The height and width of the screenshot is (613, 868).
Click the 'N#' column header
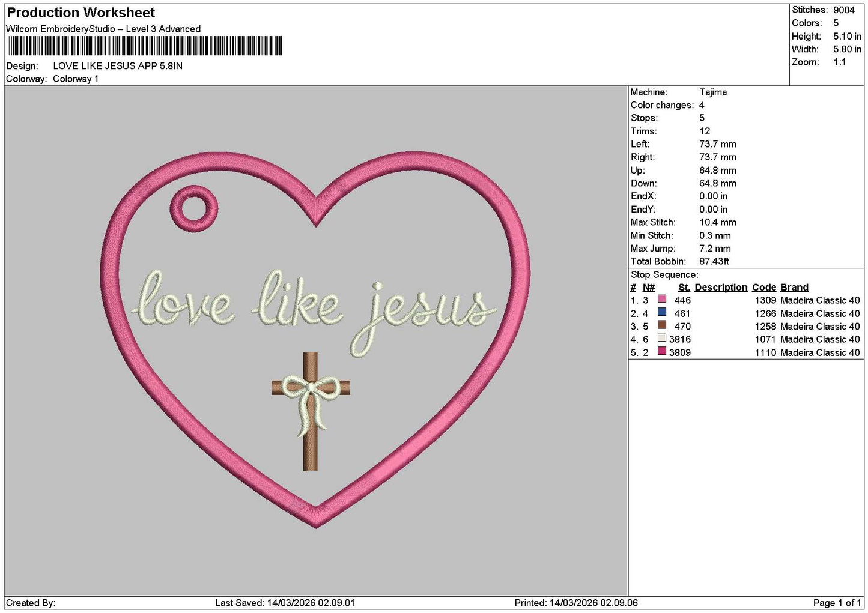click(649, 288)
